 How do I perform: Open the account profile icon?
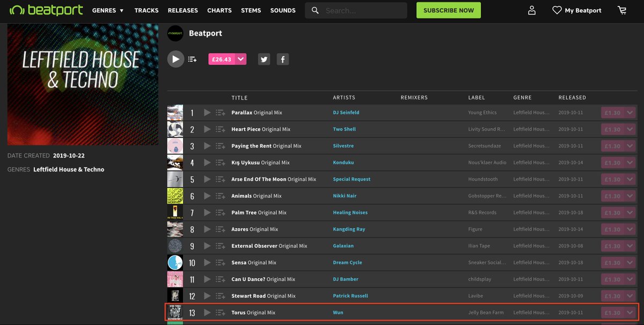[x=532, y=10]
